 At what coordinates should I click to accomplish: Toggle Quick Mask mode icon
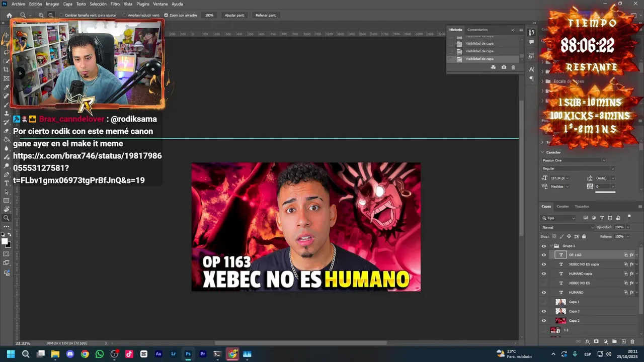7,254
